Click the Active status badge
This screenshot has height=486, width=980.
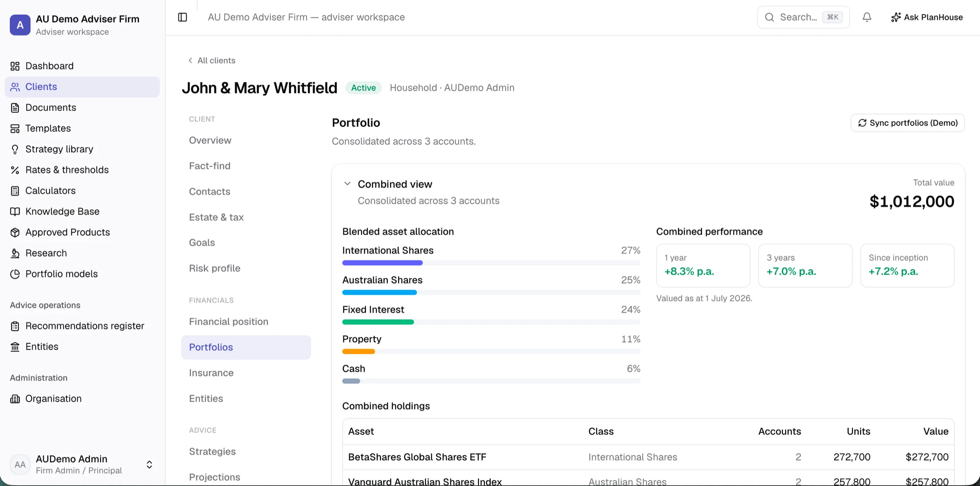[363, 88]
